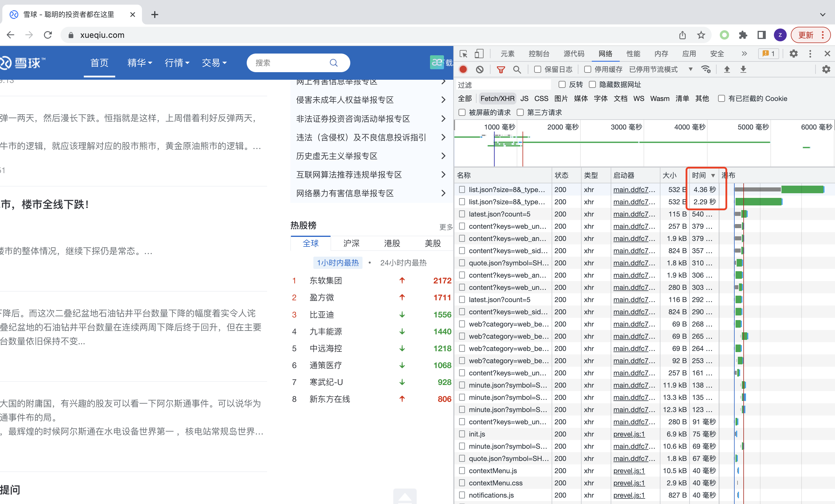The image size is (835, 504).
Task: Open network panel settings gear
Action: (826, 70)
